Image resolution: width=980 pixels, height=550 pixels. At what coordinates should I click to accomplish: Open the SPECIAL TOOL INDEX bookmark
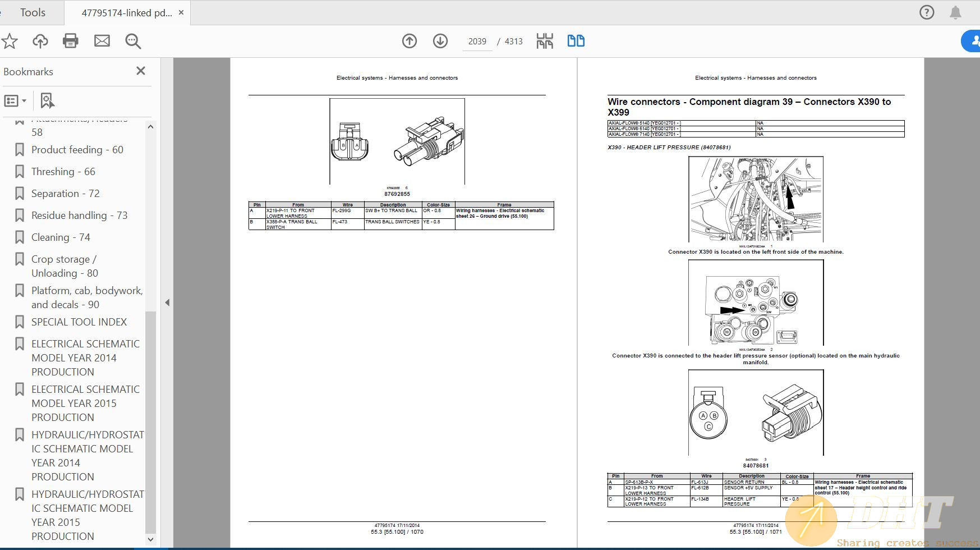coord(79,322)
